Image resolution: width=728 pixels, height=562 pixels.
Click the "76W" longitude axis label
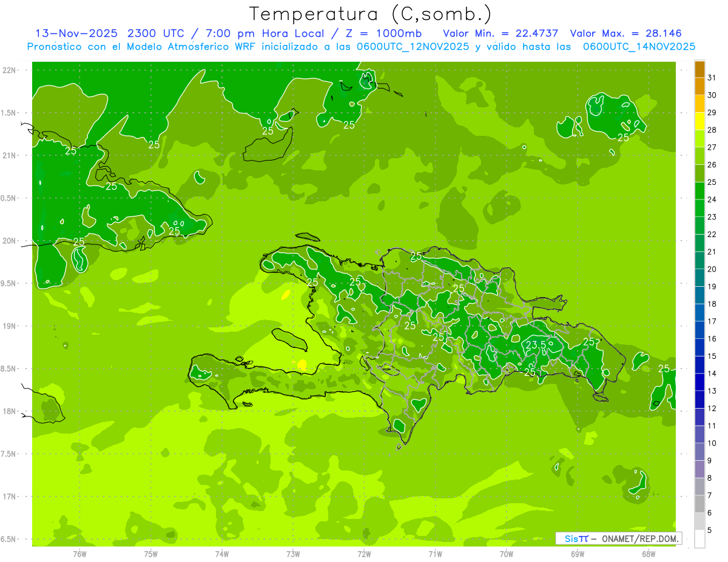pyautogui.click(x=79, y=554)
